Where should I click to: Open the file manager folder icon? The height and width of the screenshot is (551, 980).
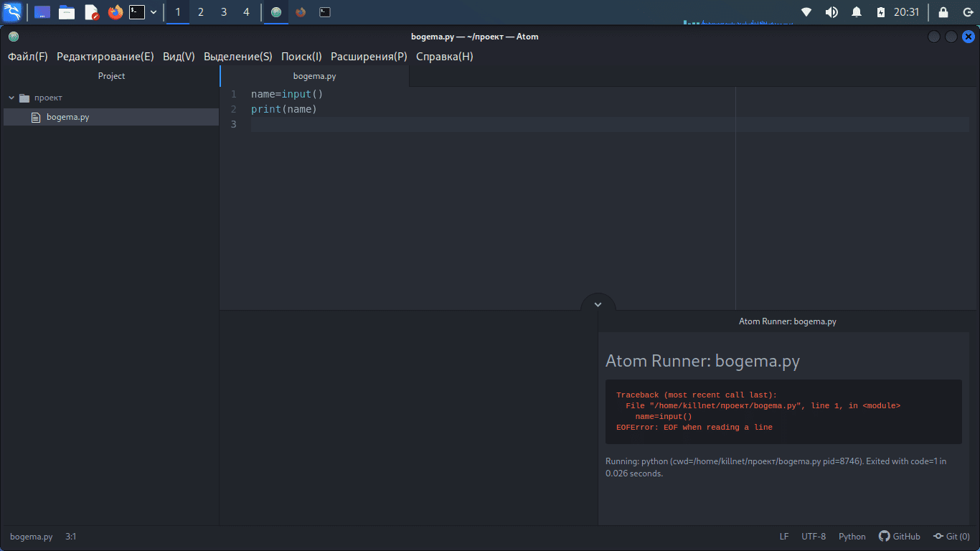pos(67,12)
